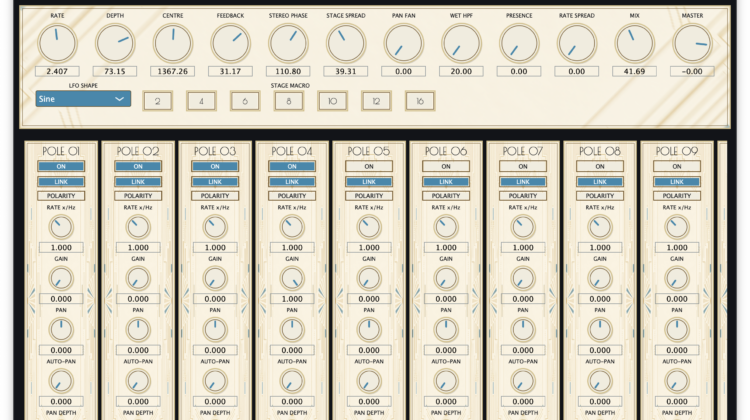Click the Mix value field 41.69

point(634,71)
